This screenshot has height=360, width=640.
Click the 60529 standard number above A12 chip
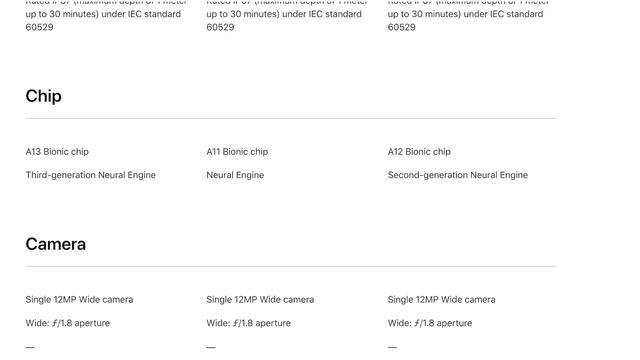tap(402, 27)
